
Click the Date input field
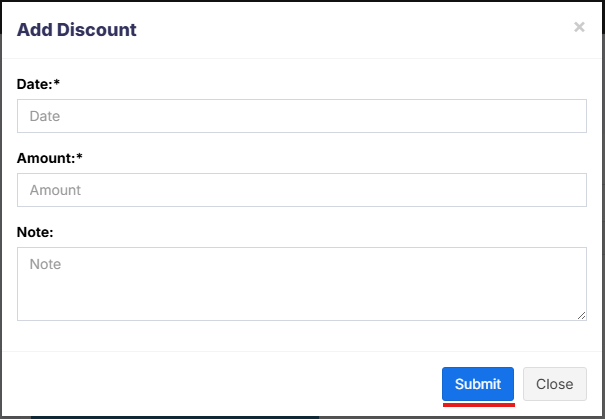[301, 116]
